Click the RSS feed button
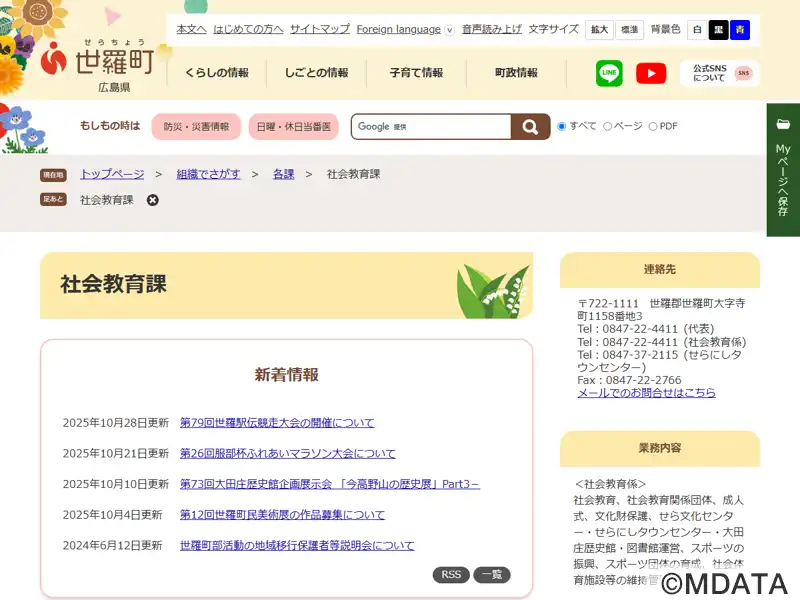The image size is (800, 600). click(x=451, y=575)
